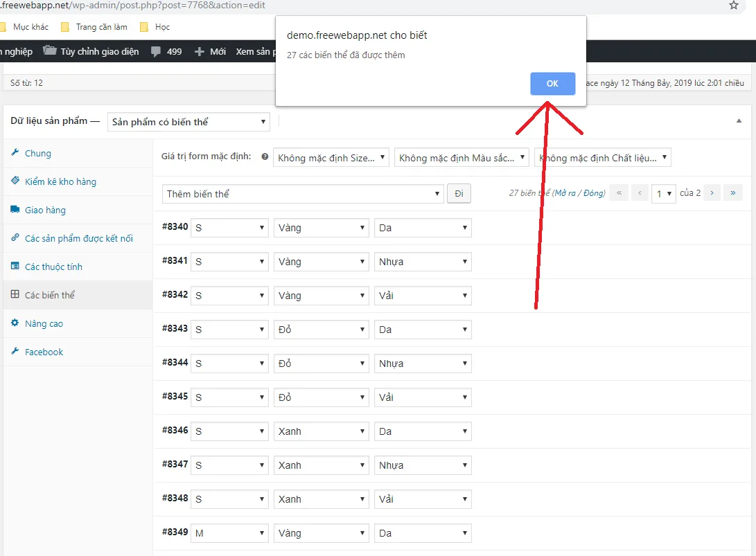
Task: Bookmark page with the star icon
Action: [x=733, y=6]
